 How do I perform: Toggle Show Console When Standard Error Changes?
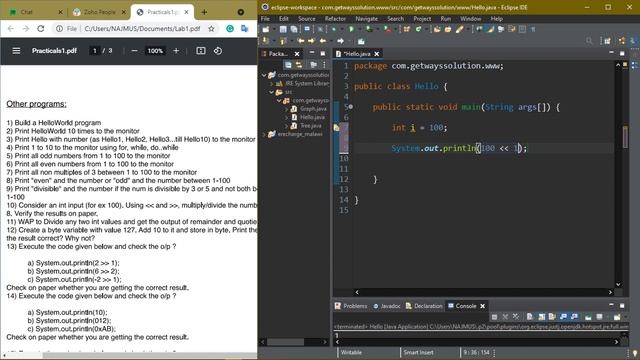tap(574, 317)
